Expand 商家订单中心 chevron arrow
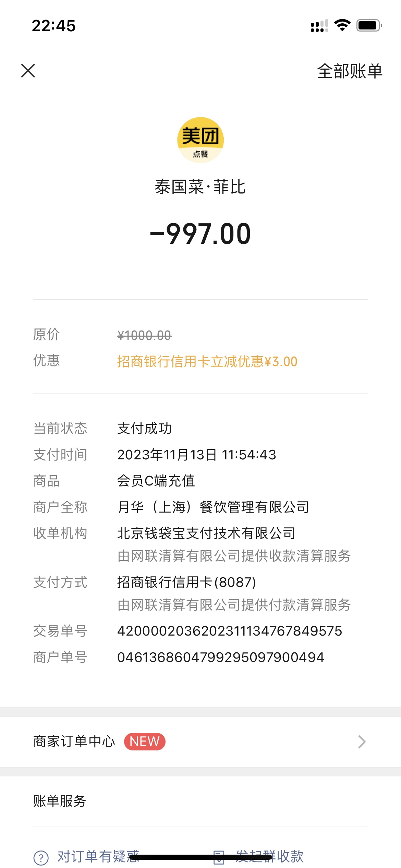Viewport: 401px width, 868px height. point(362,742)
